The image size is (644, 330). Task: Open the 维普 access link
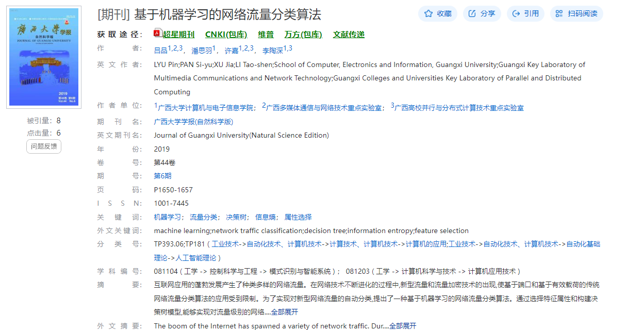click(266, 35)
